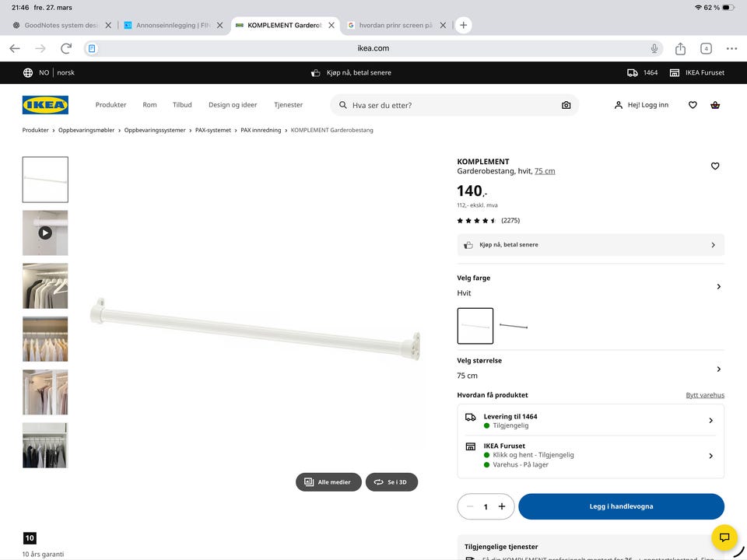Open the favourites heart in header
Screen dimensions: 747x560
point(693,105)
